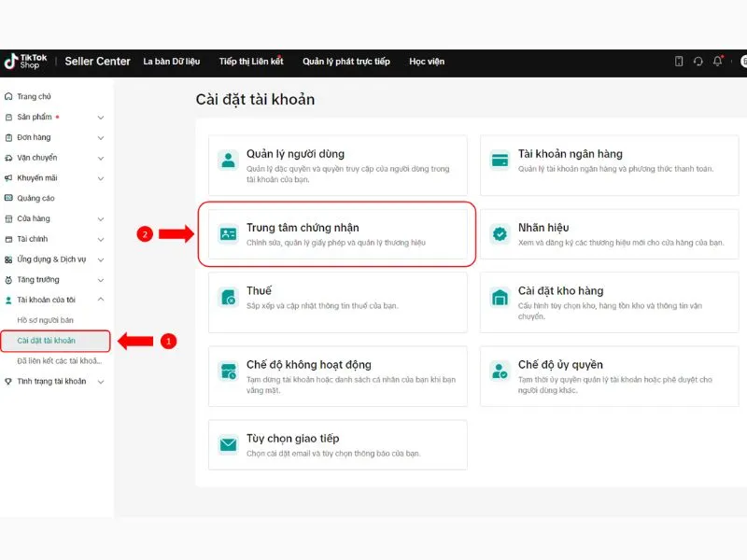The width and height of the screenshot is (747, 560).
Task: Expand the Đơn hàng menu chevron
Action: 101,137
